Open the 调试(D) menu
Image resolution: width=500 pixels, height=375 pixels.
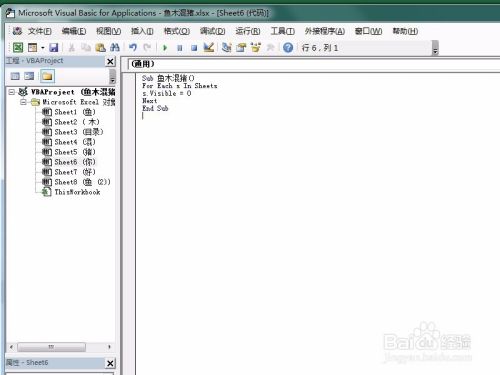coord(212,31)
